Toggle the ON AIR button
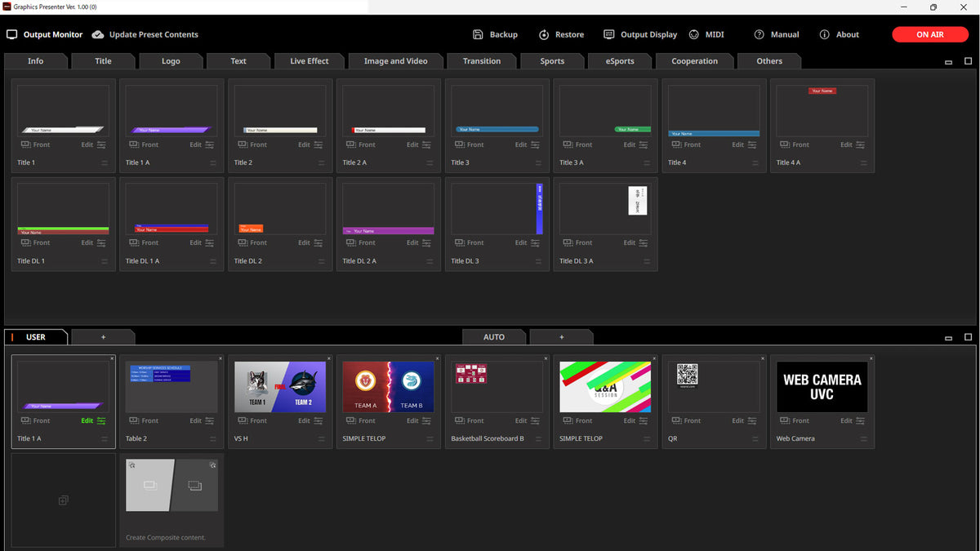The width and height of the screenshot is (980, 551). point(929,35)
